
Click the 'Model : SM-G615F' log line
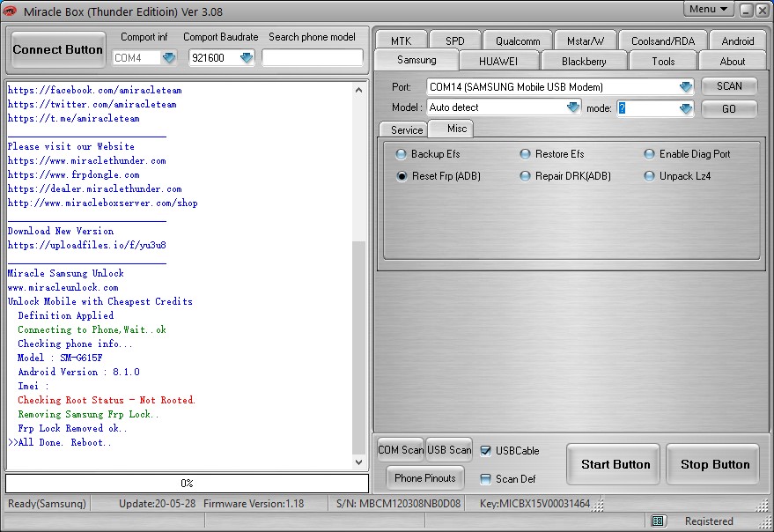[x=60, y=358]
